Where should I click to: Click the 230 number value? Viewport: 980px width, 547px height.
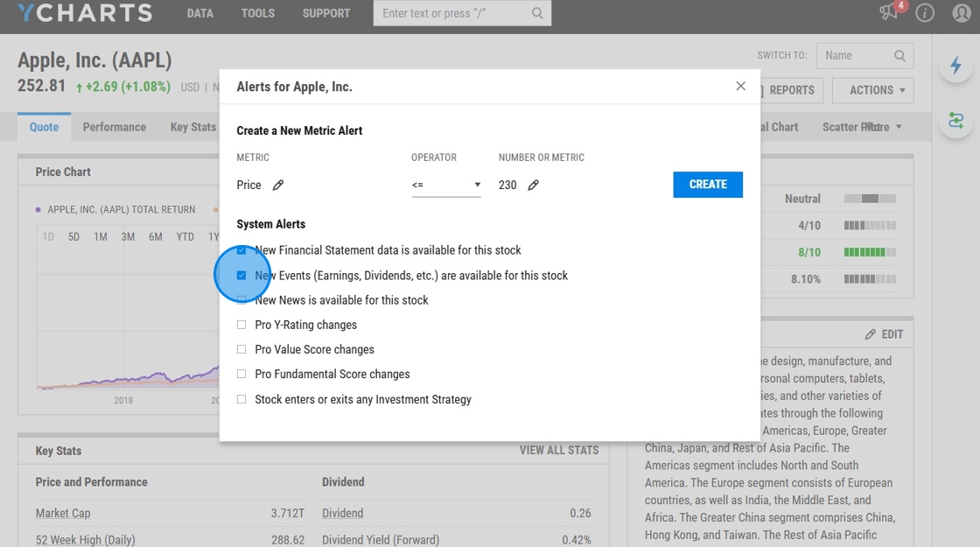[x=507, y=185]
